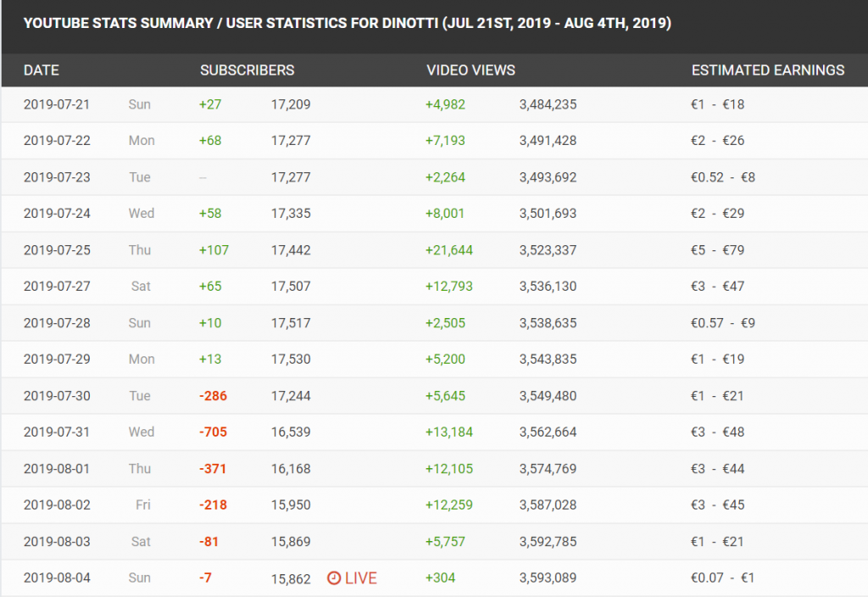Click the YouTube Stats Summary title text

(x=347, y=23)
